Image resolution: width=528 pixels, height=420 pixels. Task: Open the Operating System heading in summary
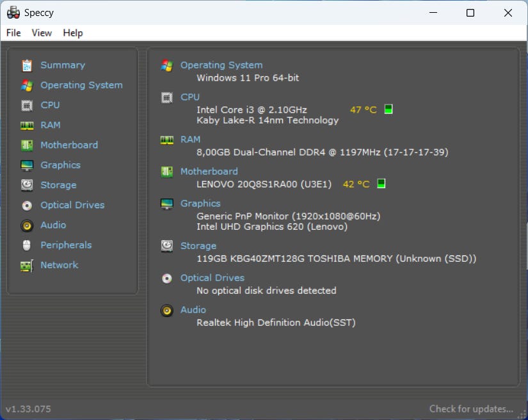[x=221, y=65]
